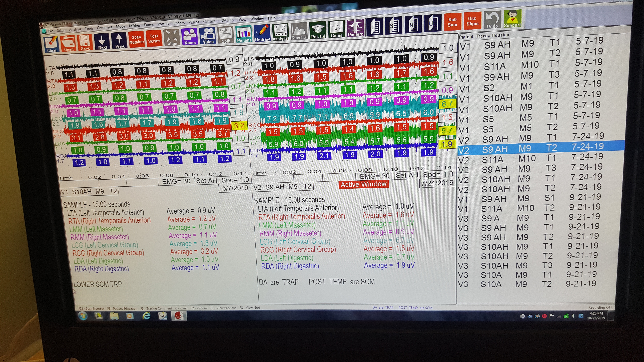The height and width of the screenshot is (362, 644).
Task: Click the yellow 6.7 LCG average box
Action: (x=447, y=104)
